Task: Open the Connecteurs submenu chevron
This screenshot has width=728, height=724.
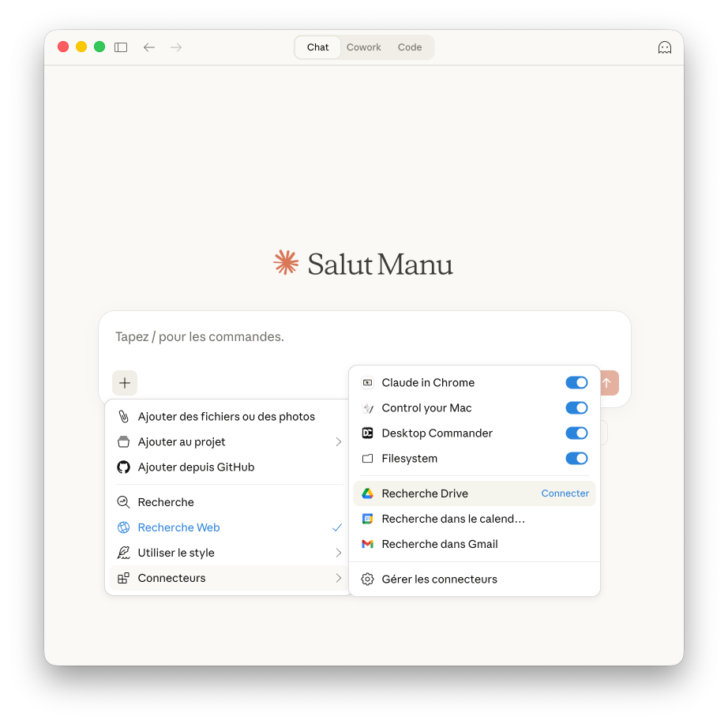Action: pos(338,578)
